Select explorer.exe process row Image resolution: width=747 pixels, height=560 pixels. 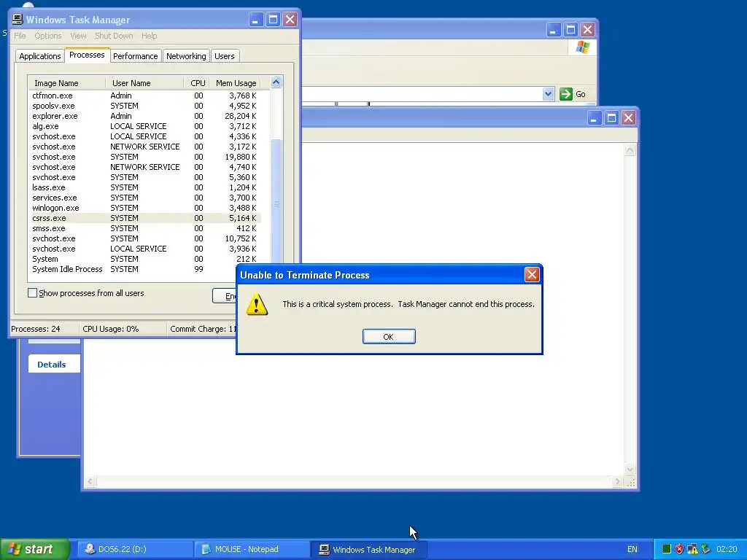[144, 116]
